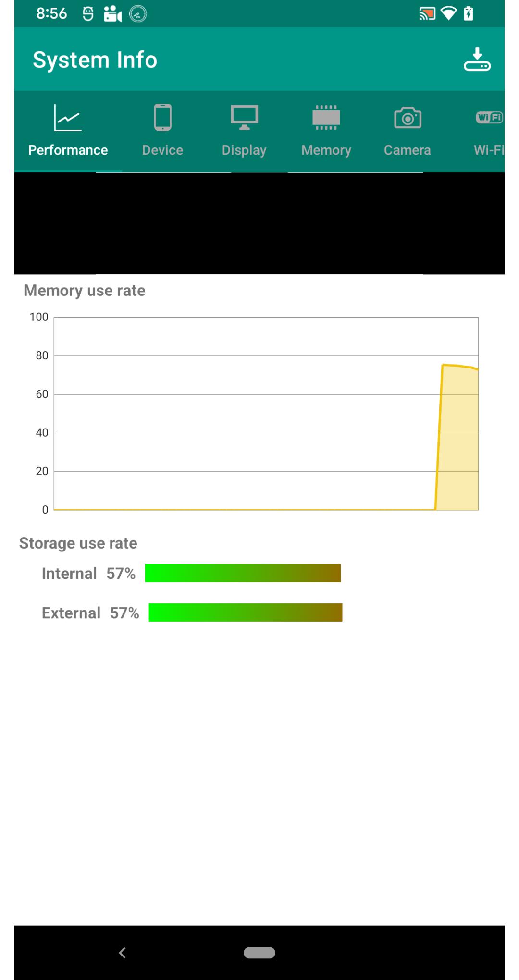Switch to the Display tab label
The width and height of the screenshot is (519, 980).
click(244, 150)
